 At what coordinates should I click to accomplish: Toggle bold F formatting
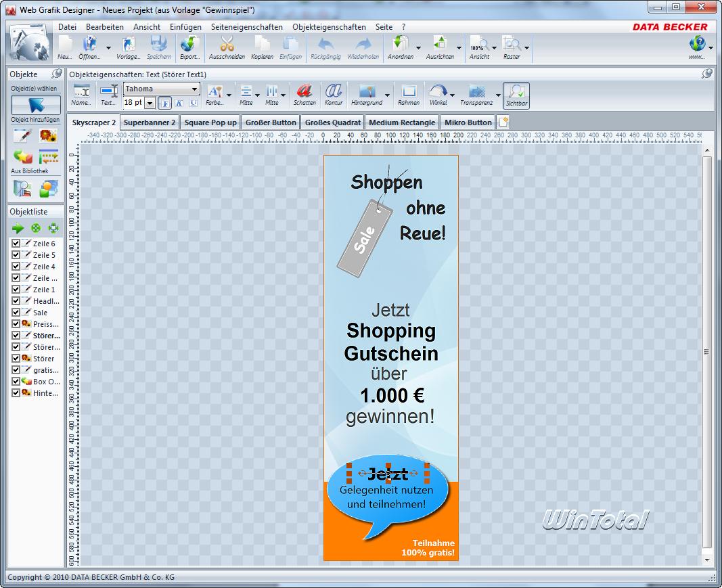(x=164, y=103)
